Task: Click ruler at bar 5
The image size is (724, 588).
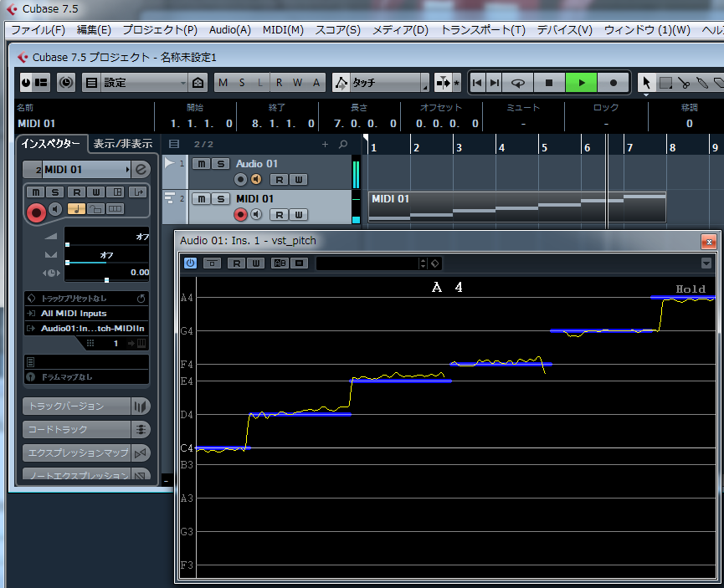Action: tap(544, 148)
